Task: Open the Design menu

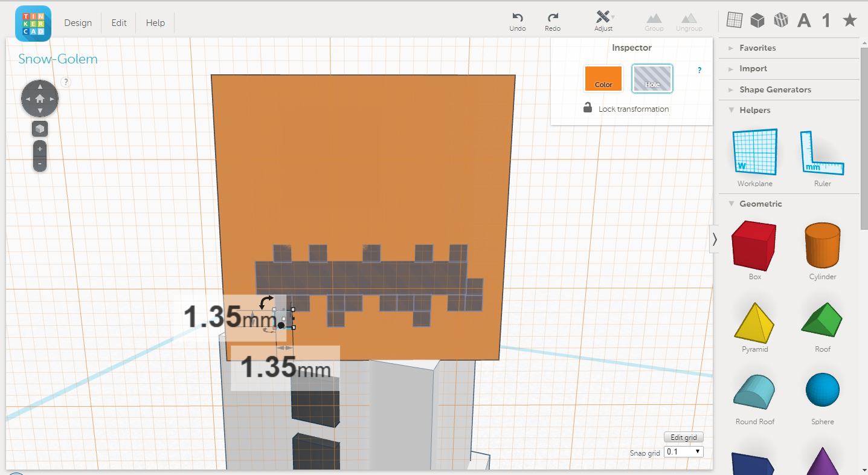Action: tap(78, 23)
